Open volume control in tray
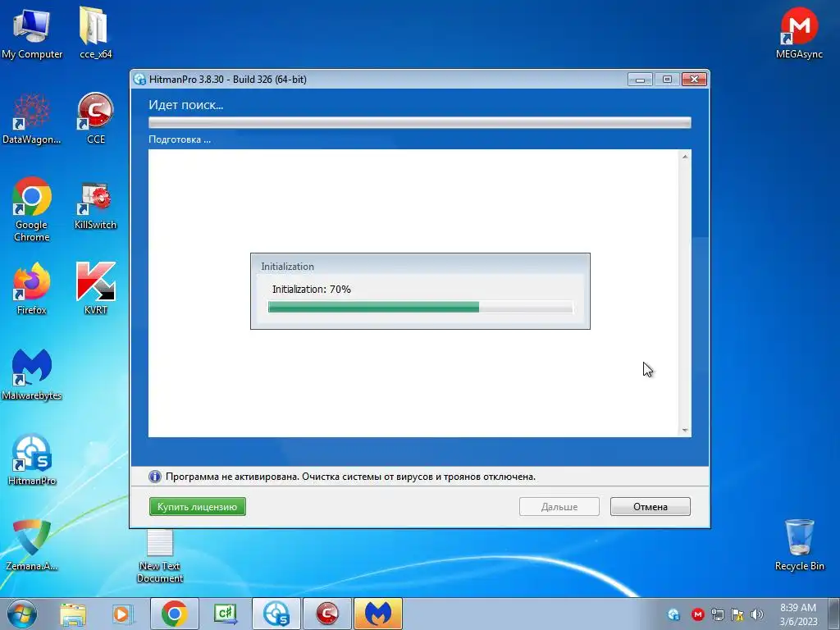840x630 pixels. (757, 614)
